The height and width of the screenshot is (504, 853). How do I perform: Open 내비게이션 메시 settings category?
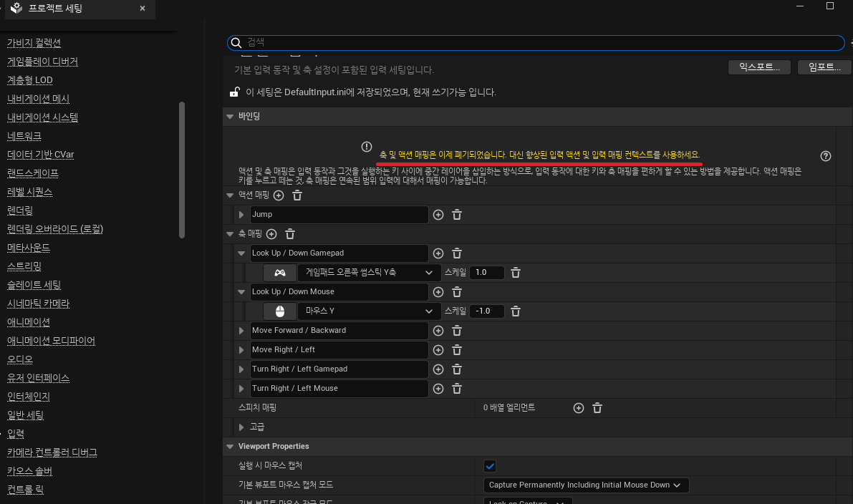[38, 99]
